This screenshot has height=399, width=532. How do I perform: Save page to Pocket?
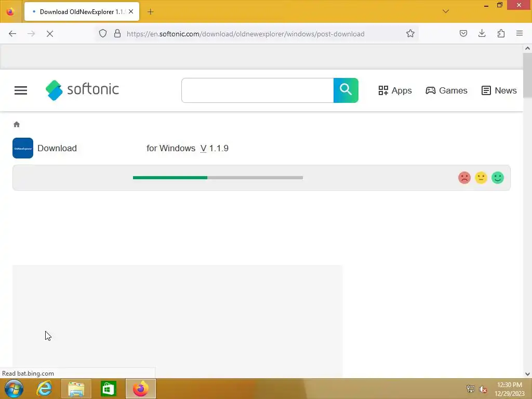pos(463,34)
